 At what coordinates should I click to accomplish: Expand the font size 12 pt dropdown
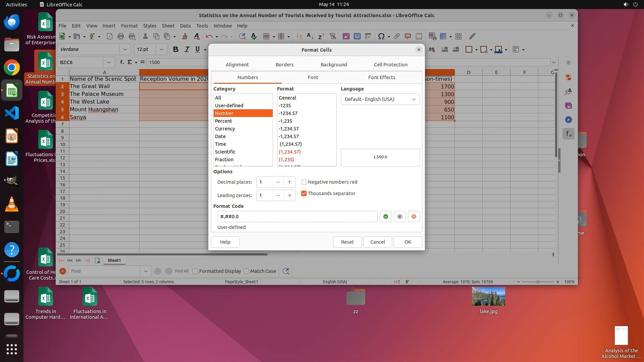pyautogui.click(x=161, y=49)
